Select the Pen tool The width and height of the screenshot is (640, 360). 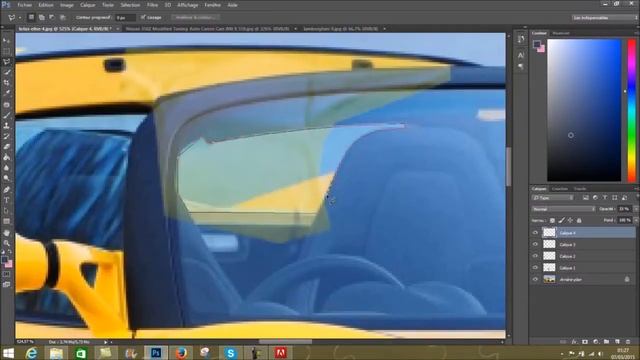pyautogui.click(x=7, y=190)
